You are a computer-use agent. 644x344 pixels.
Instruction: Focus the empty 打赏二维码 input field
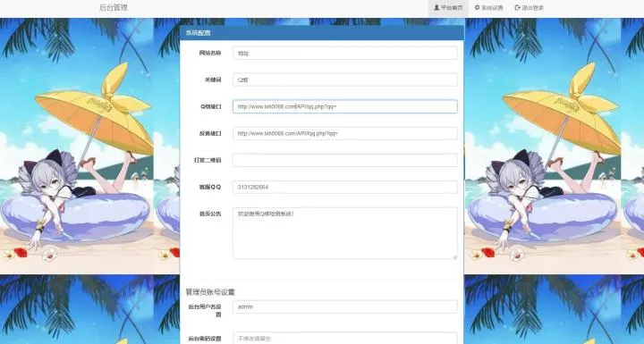[344, 160]
